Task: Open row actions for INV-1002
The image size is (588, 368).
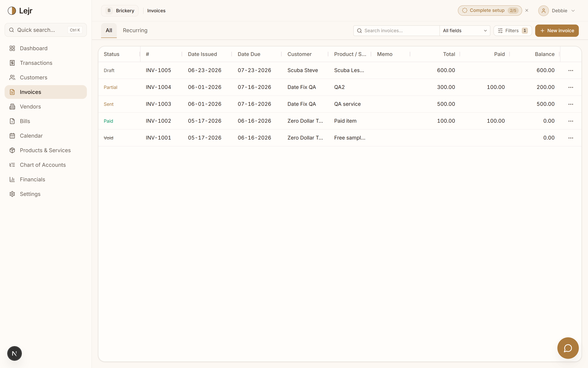Action: click(571, 121)
